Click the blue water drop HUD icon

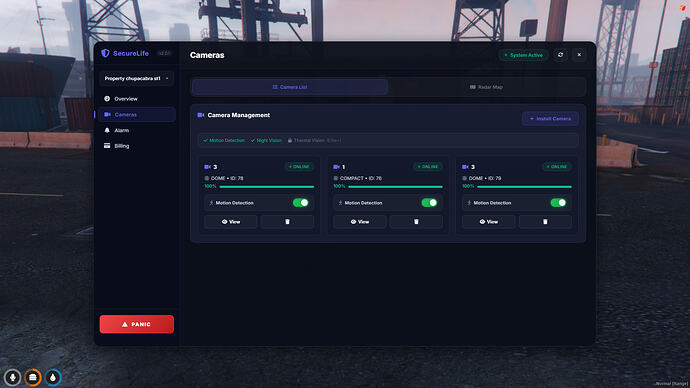tap(53, 377)
